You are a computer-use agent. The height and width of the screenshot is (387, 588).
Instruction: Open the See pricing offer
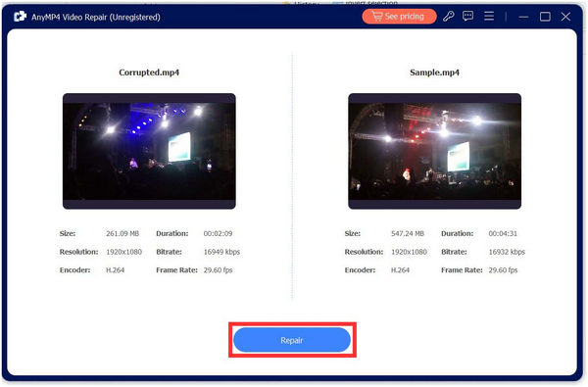(x=399, y=17)
